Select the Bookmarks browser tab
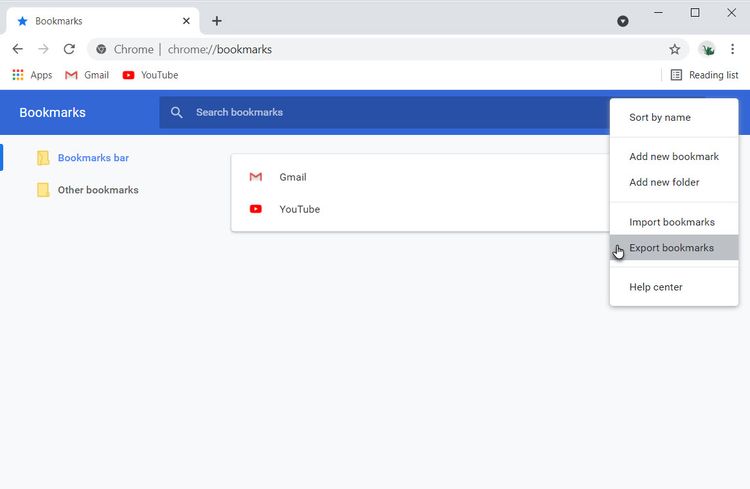 tap(103, 21)
